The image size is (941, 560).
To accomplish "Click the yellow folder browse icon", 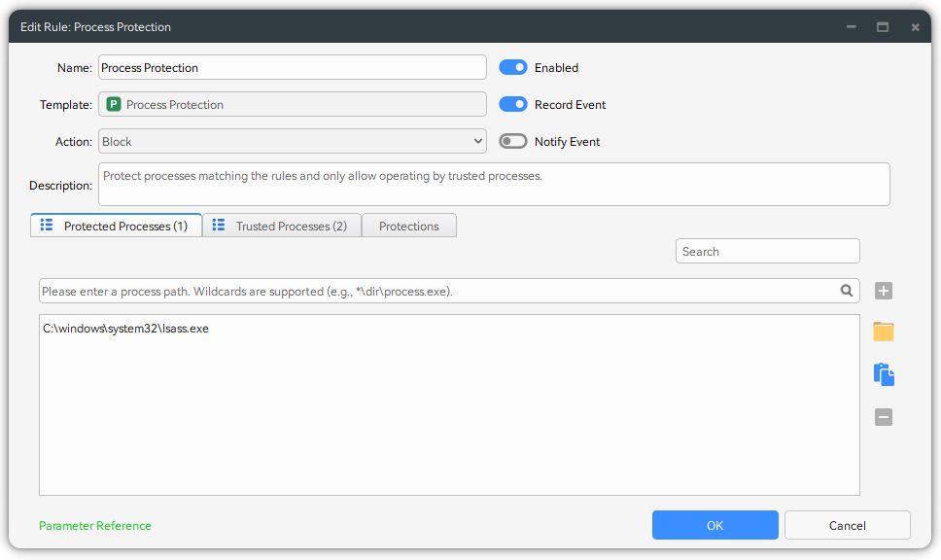I will [x=883, y=332].
